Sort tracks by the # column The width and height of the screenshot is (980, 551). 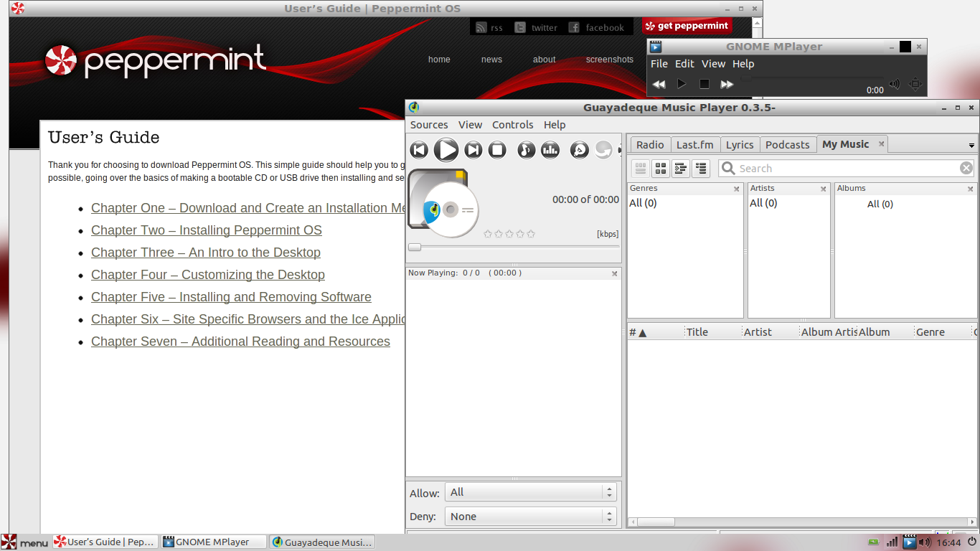click(656, 332)
